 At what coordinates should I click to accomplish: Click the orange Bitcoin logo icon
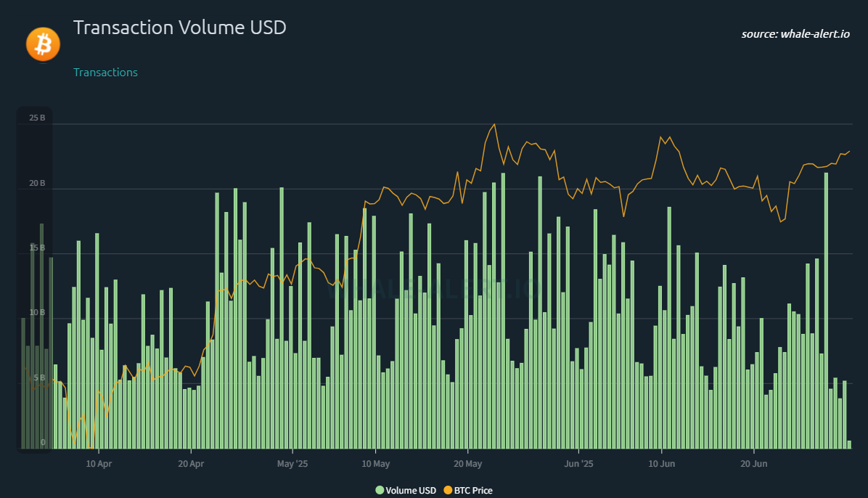43,43
